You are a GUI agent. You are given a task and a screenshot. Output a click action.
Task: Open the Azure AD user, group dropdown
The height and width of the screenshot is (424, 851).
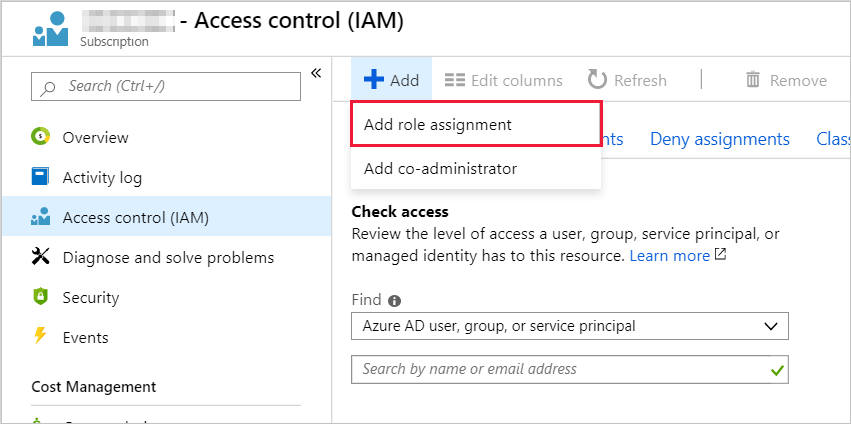click(570, 326)
